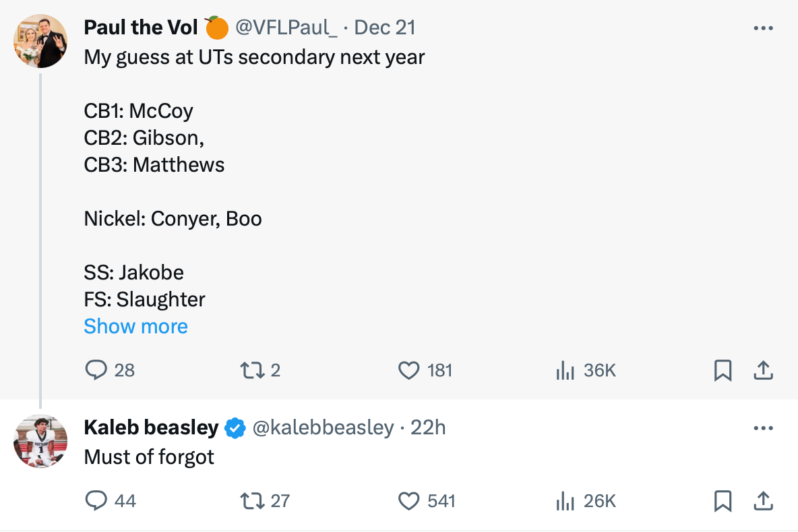Viewport: 798px width, 532px height.
Task: Share Kaleb beasley's reply
Action: click(x=762, y=500)
